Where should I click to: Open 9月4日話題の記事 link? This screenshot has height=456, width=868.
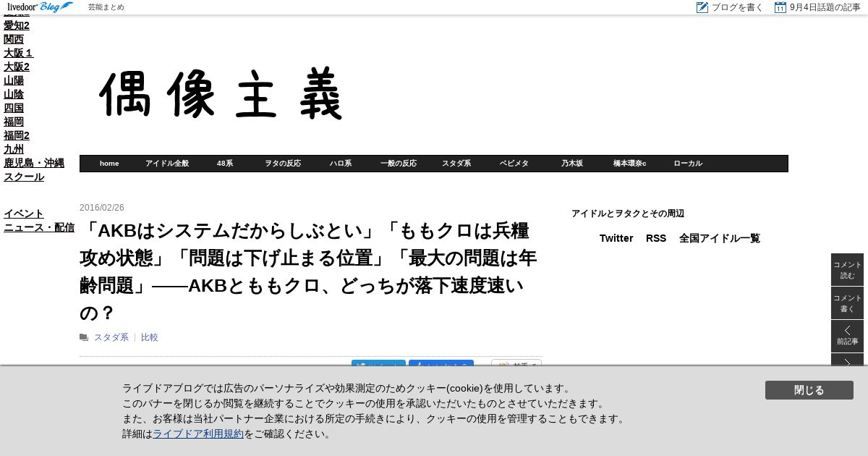pos(825,7)
